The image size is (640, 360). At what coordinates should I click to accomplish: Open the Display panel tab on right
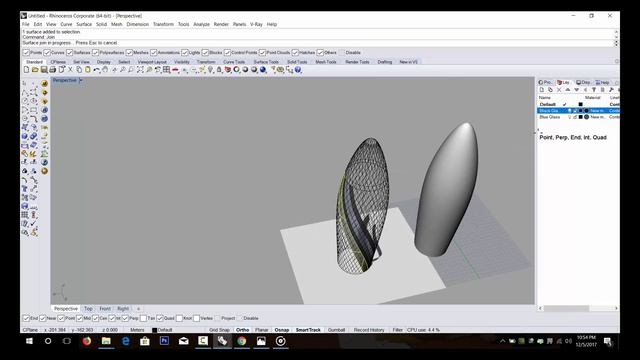click(x=583, y=82)
